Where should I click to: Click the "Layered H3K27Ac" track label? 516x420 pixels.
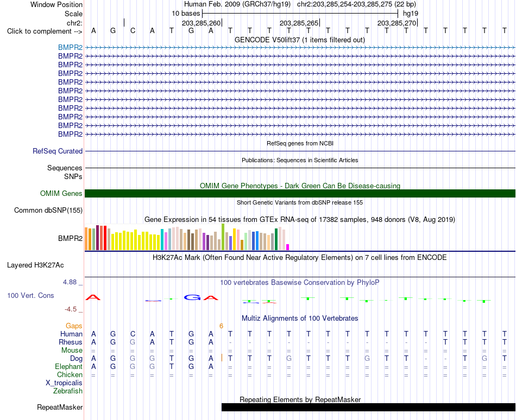click(x=35, y=265)
